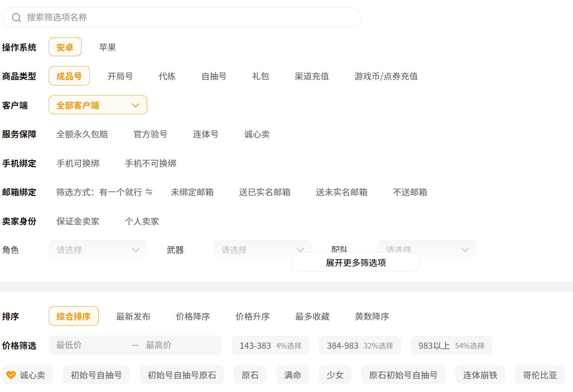The image size is (573, 392).
Task: Click the search magnifier icon
Action: tap(17, 18)
